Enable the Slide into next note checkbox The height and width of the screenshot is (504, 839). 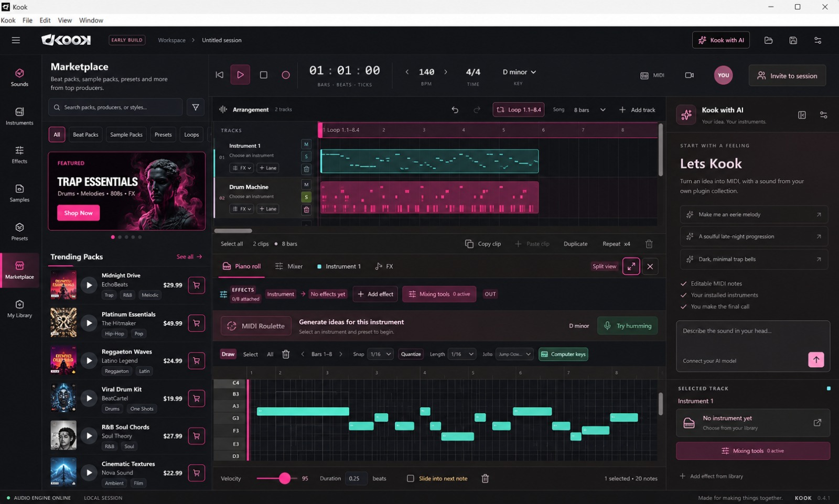(x=411, y=478)
